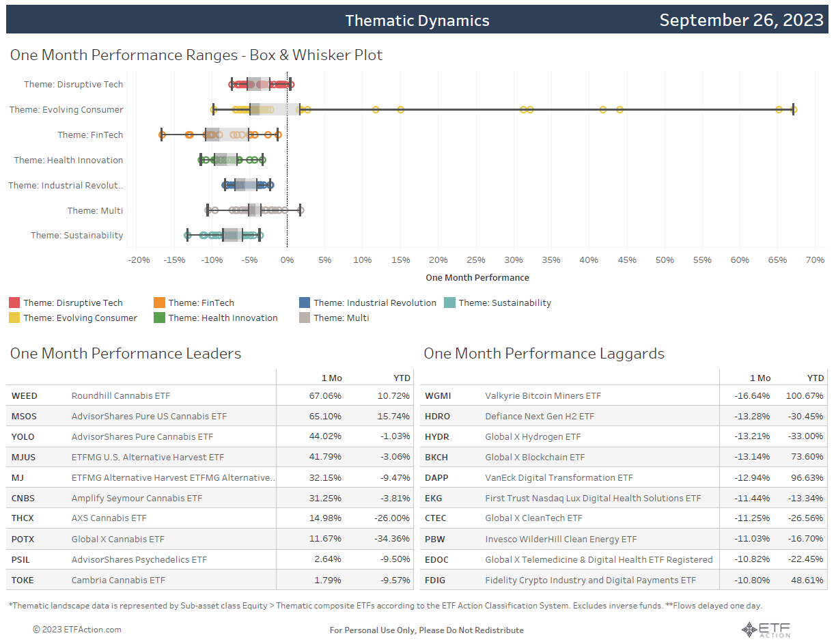The image size is (836, 644).
Task: Click the '© 2023 ETFAction.com' footer text
Action: tap(77, 630)
